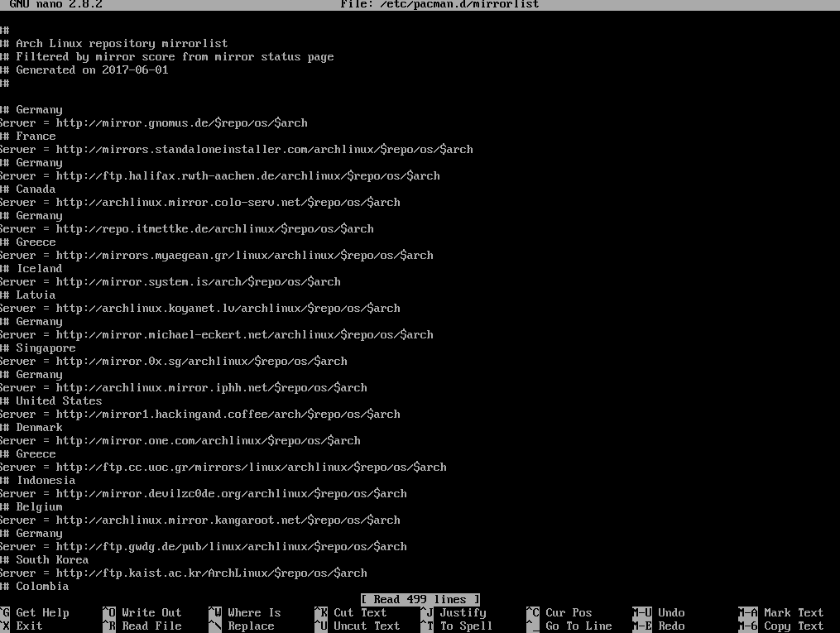Place cursor on 'Arch Linux repository mirrorlist' line

pyautogui.click(x=114, y=43)
